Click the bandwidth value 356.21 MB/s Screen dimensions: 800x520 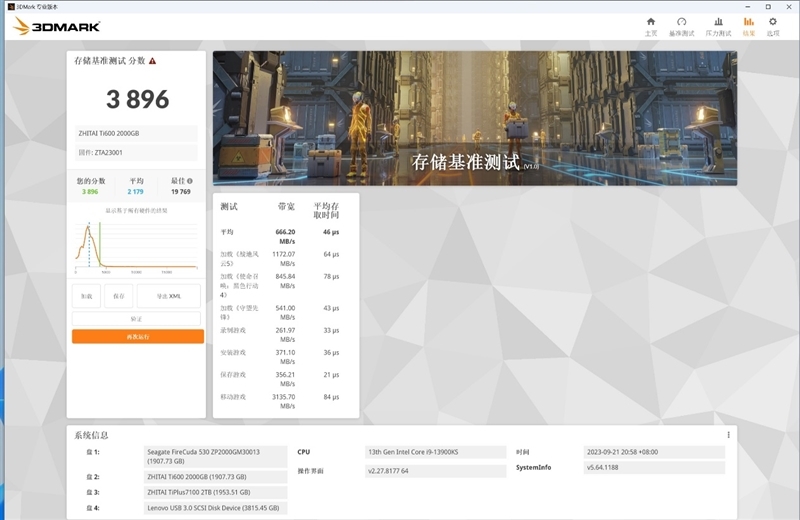point(285,379)
